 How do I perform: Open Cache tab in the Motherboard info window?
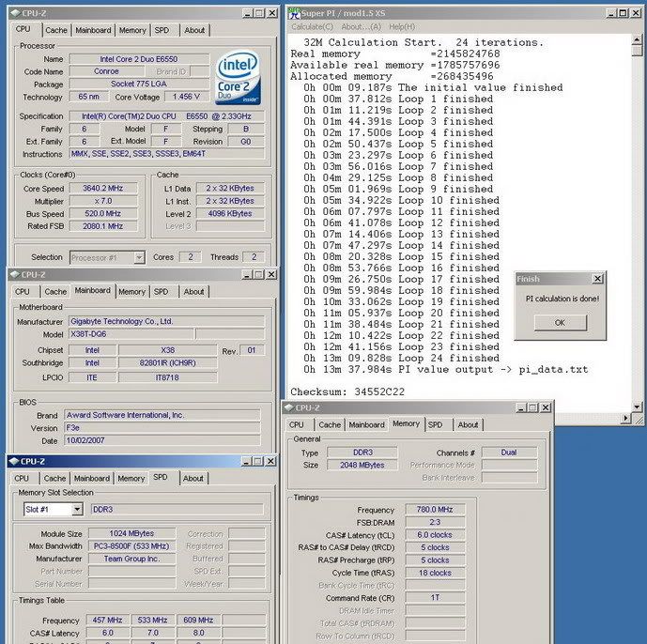pos(56,292)
